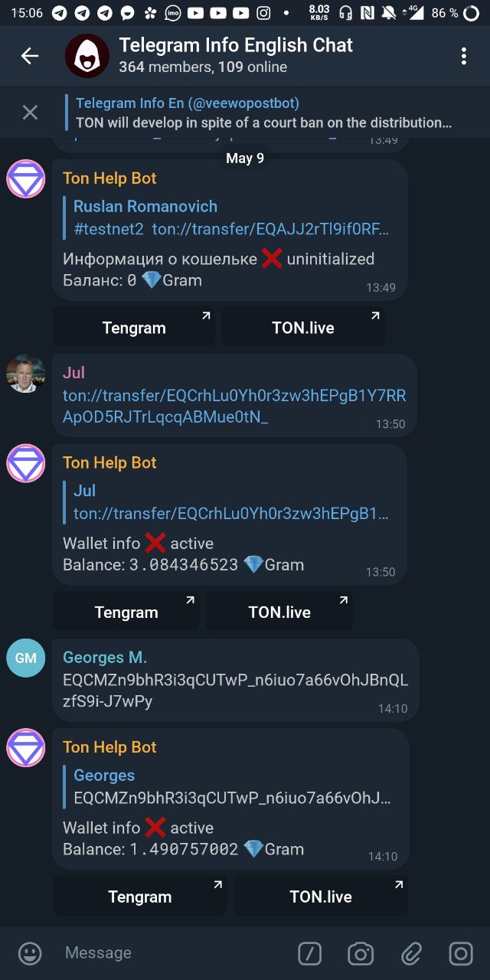The image size is (490, 980).
Task: Record a video message with round icon
Action: [x=461, y=953]
